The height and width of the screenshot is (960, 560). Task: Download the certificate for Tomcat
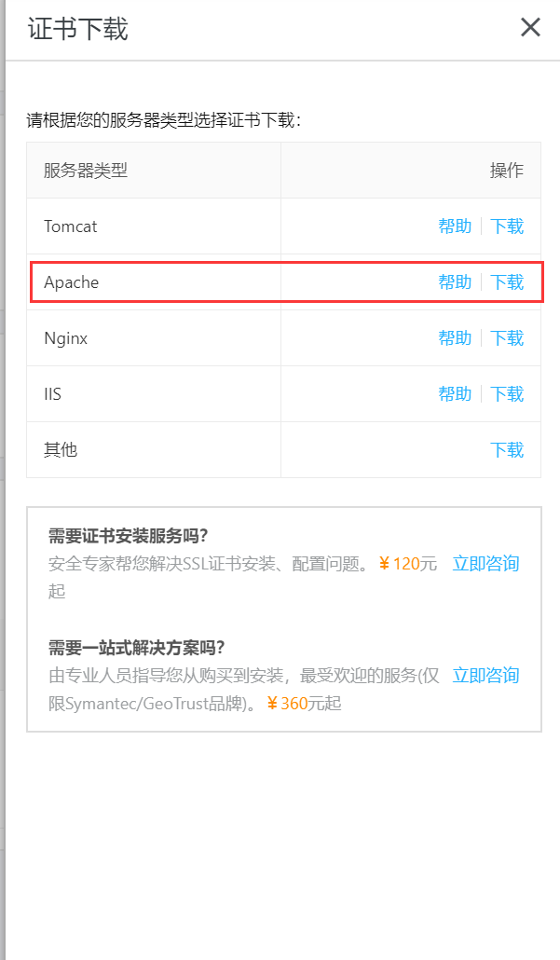[507, 226]
